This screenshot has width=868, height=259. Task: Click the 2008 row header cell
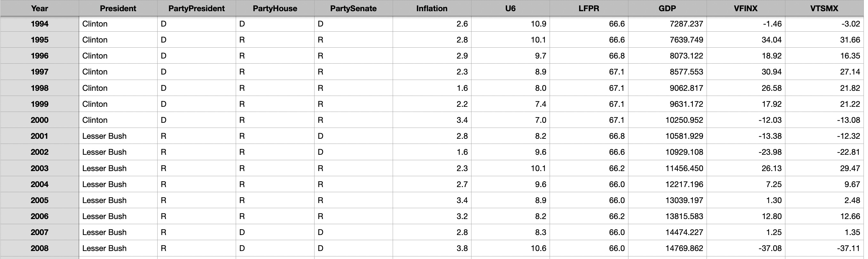pyautogui.click(x=39, y=248)
